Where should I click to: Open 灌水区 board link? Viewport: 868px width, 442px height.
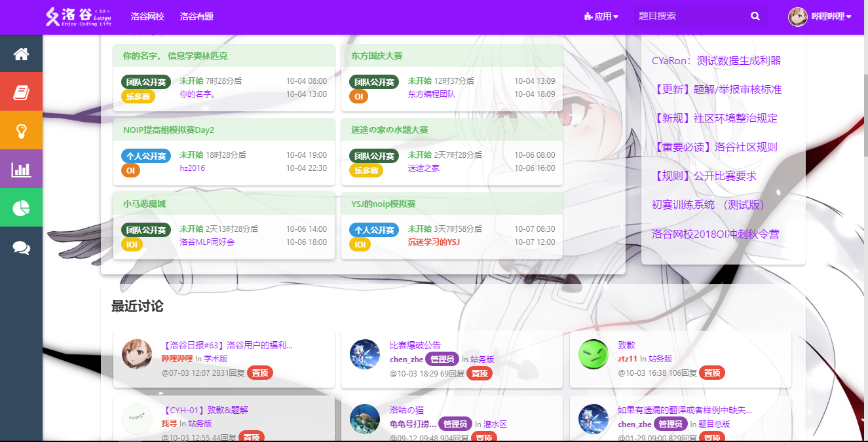[495, 424]
